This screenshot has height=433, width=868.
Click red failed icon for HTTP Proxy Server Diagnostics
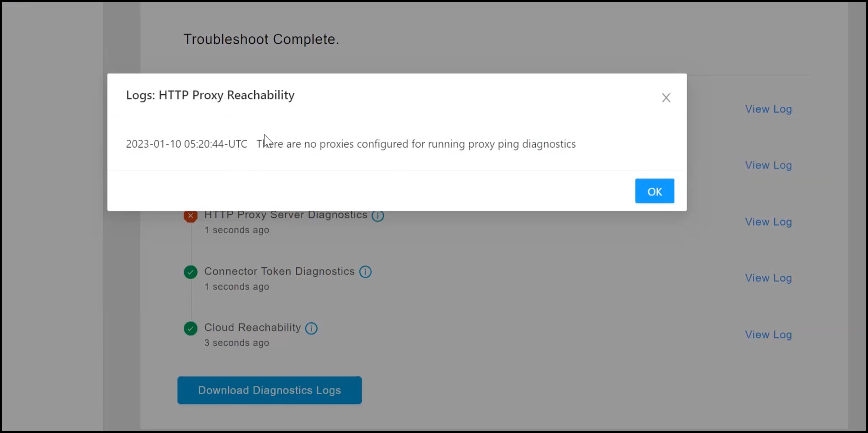pyautogui.click(x=191, y=216)
